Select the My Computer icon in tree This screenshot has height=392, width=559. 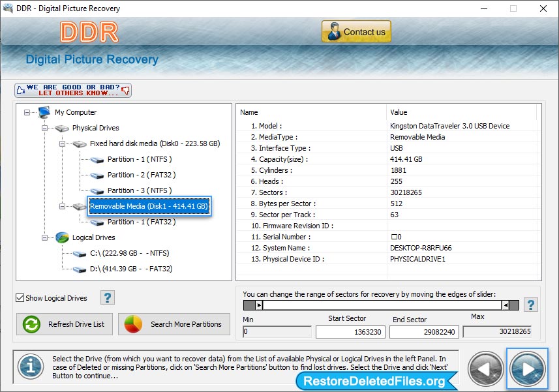coord(44,112)
